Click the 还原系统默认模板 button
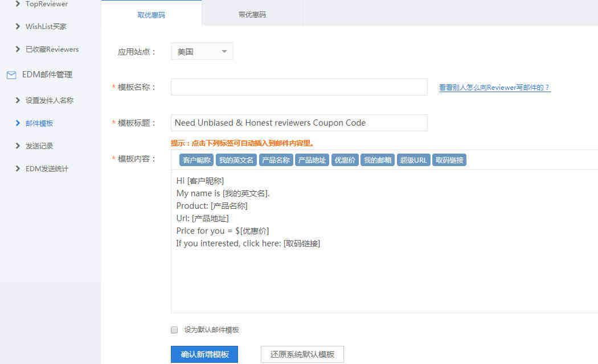The width and height of the screenshot is (598, 364). coord(302,354)
